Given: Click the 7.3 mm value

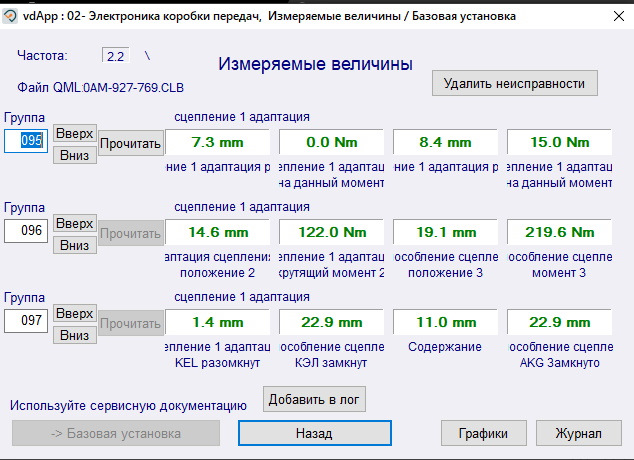Looking at the screenshot, I should click(218, 142).
